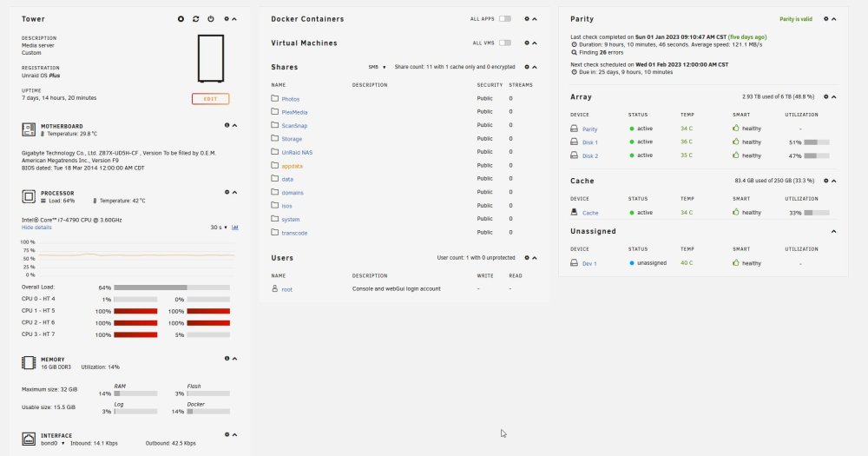
Task: Open Virtual Machines settings gear
Action: click(x=527, y=43)
